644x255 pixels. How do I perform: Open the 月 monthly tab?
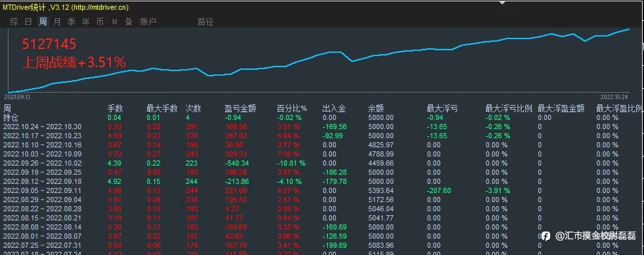(x=57, y=22)
